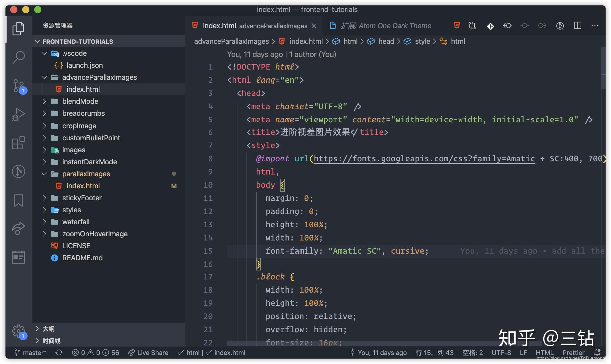The height and width of the screenshot is (364, 611).
Task: Open the Run and Debug view
Action: click(18, 115)
